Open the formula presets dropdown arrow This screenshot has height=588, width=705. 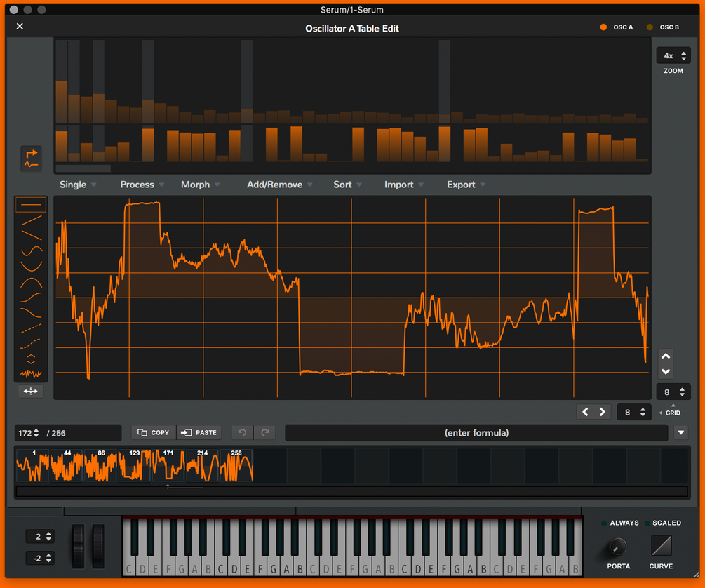click(x=680, y=432)
